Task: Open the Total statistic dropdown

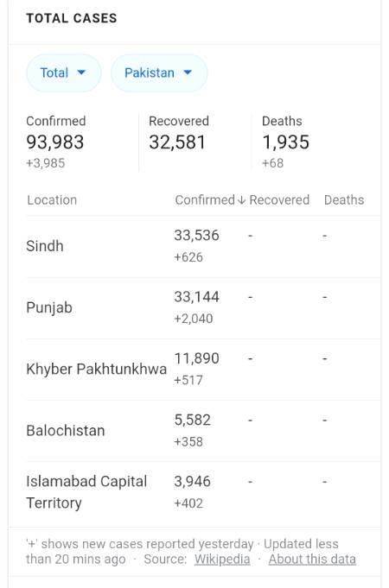Action: pyautogui.click(x=63, y=73)
